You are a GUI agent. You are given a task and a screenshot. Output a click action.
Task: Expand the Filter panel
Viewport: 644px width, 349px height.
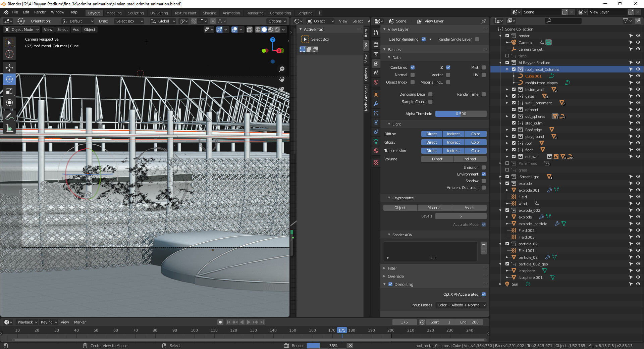click(392, 268)
